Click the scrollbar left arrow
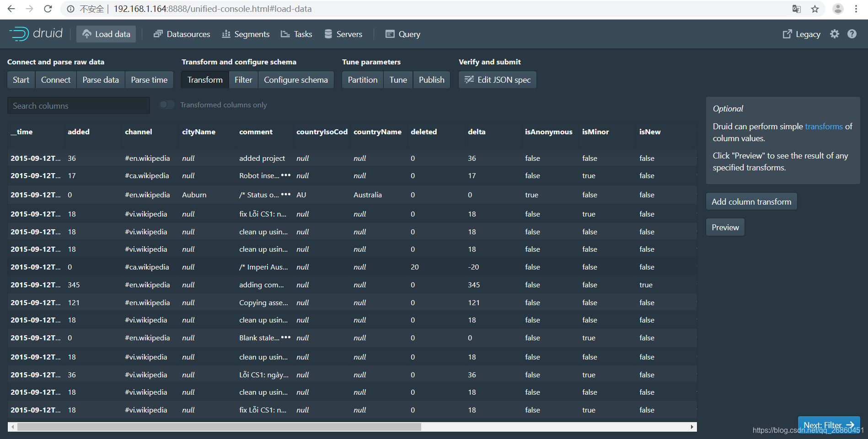The width and height of the screenshot is (868, 439). (13, 427)
